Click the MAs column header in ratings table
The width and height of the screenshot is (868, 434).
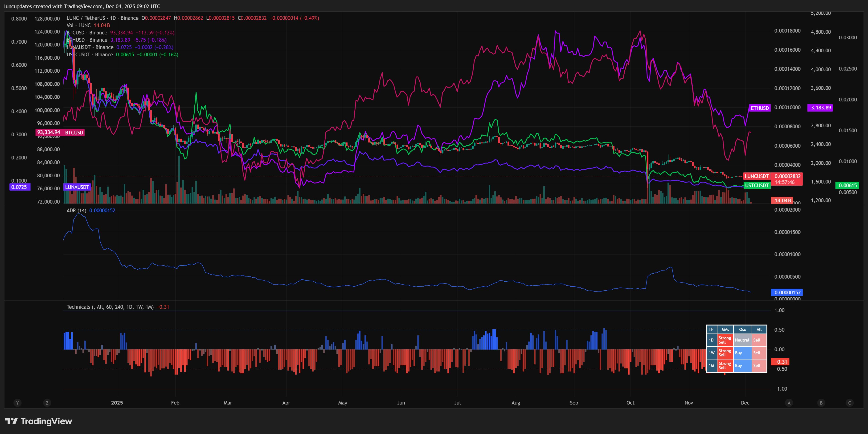pos(725,330)
